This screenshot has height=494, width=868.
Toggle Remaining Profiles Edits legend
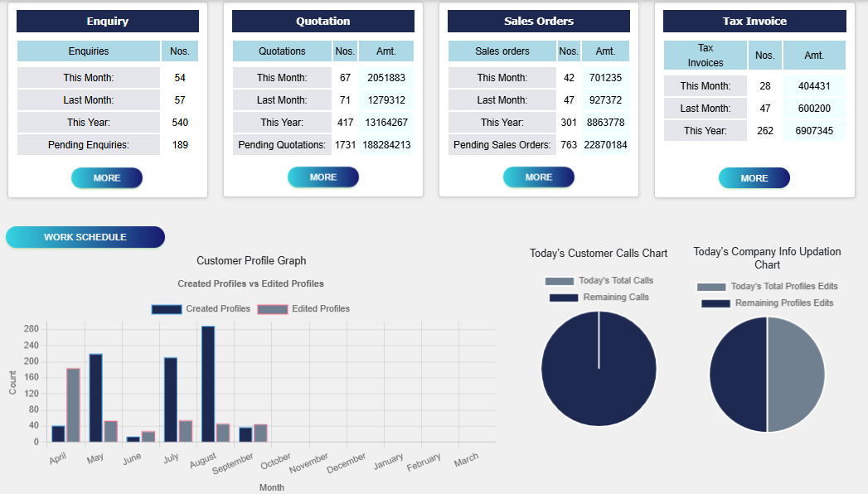(x=767, y=303)
